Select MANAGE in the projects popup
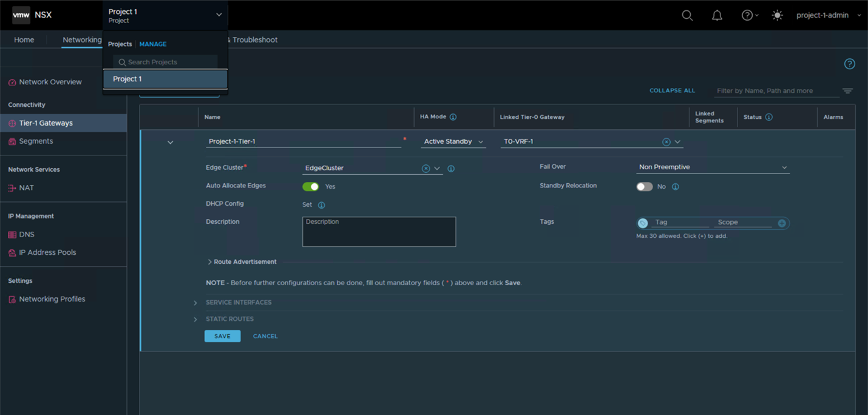 pyautogui.click(x=152, y=44)
